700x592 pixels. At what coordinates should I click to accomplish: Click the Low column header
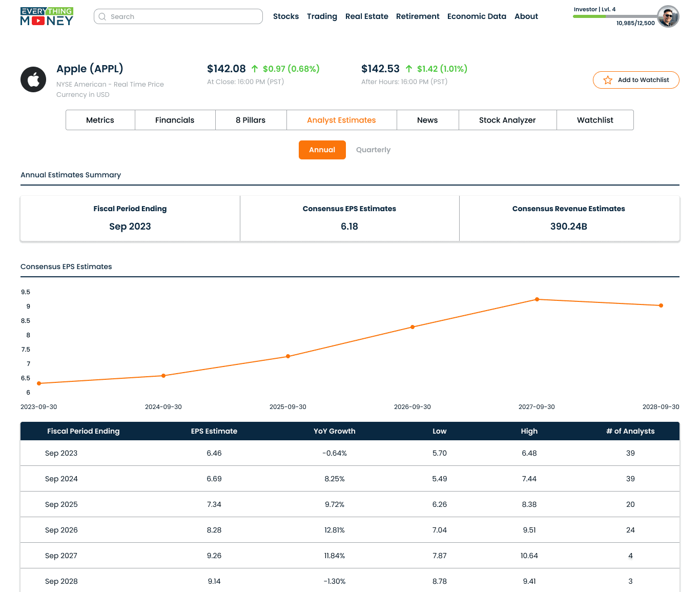(440, 431)
